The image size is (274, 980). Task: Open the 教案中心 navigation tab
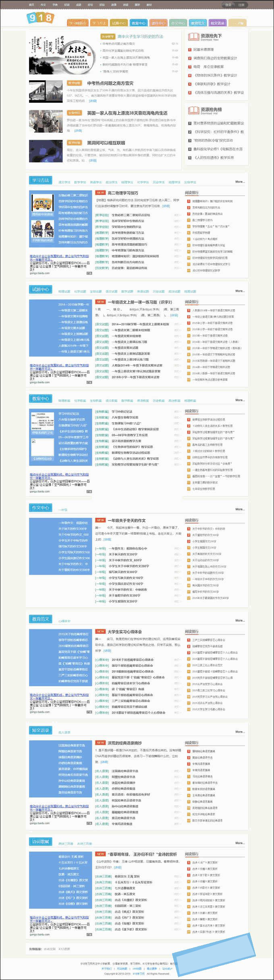138,23
